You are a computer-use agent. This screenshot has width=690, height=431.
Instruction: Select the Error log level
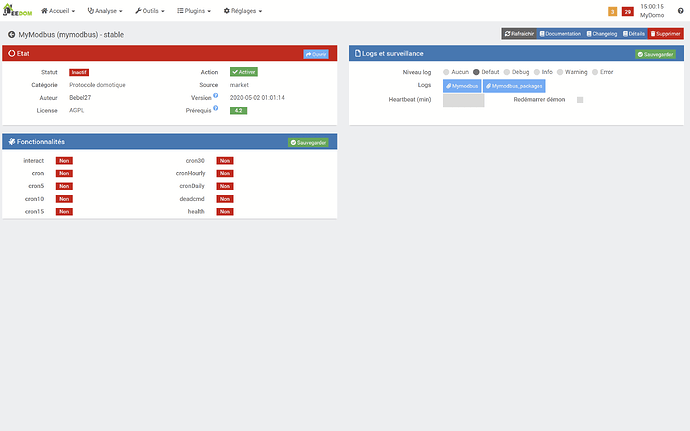pos(595,72)
